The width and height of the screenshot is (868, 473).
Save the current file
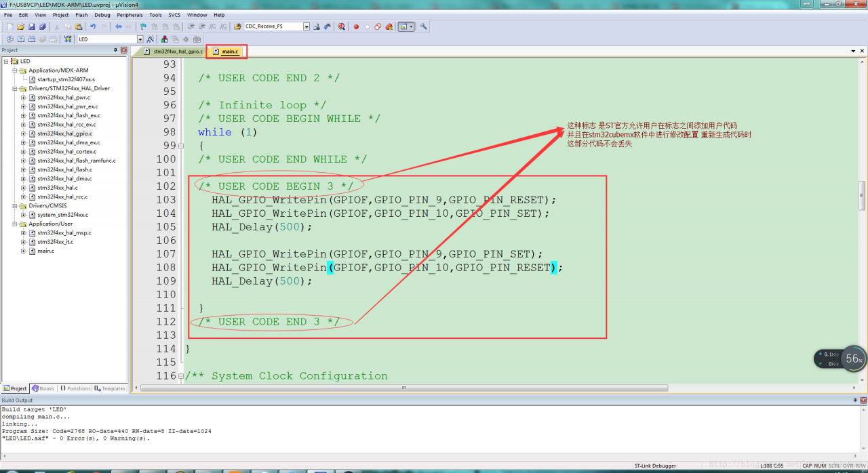tap(31, 26)
